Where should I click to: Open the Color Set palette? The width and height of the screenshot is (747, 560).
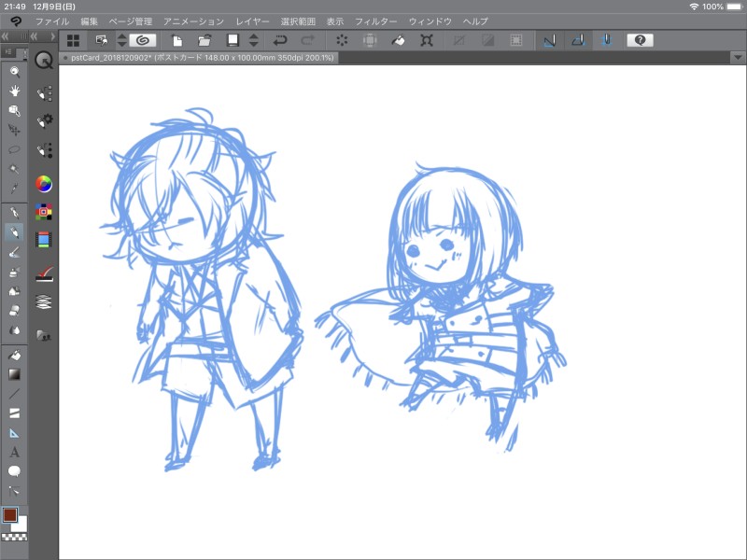click(x=44, y=212)
